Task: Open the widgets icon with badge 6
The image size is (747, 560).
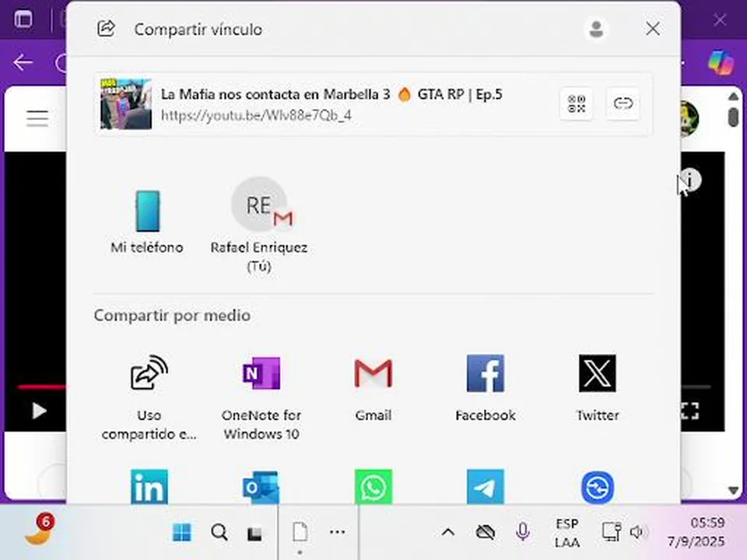Action: (x=40, y=530)
